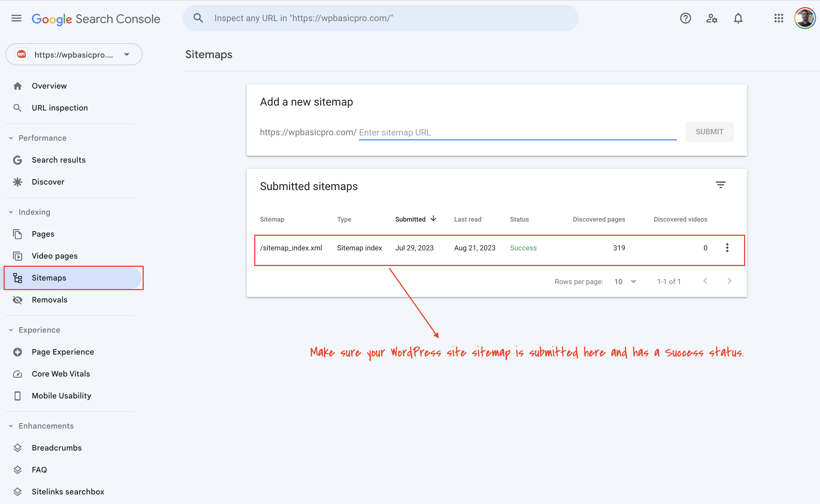The height and width of the screenshot is (504, 820).
Task: Click the Sitelinks searchbox layers icon
Action: tap(18, 492)
